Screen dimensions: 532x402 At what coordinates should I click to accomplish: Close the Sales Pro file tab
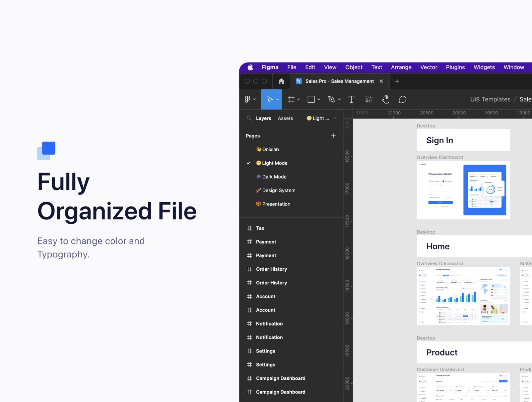pos(381,81)
